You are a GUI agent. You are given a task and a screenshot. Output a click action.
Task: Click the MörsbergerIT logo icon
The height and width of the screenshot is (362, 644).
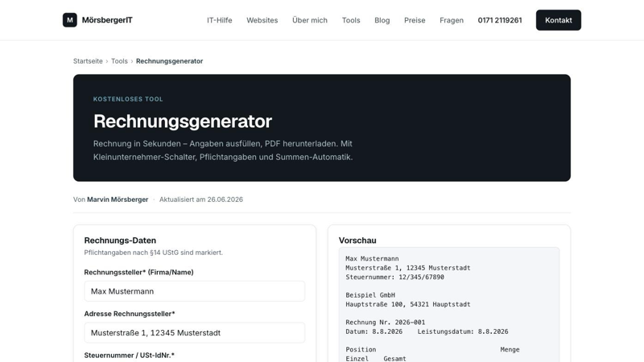[x=70, y=19]
